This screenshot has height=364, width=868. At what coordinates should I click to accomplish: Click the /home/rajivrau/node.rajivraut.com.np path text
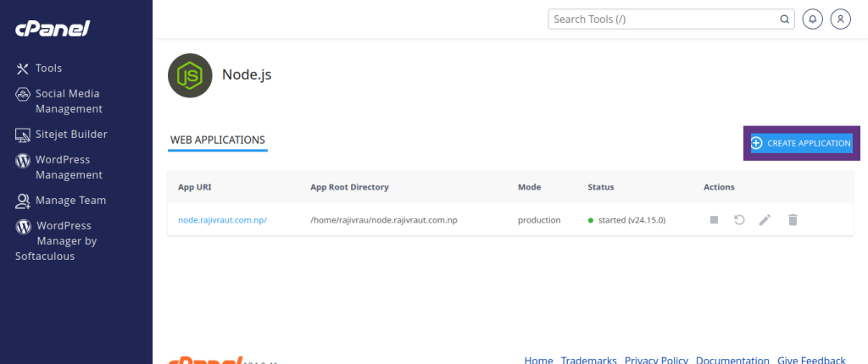(x=384, y=220)
